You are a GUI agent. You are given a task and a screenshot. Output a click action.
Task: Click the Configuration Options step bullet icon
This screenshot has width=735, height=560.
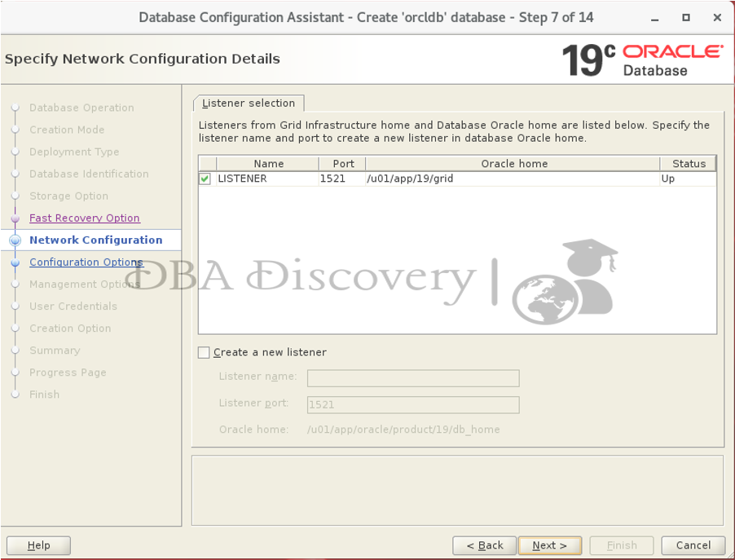(15, 262)
